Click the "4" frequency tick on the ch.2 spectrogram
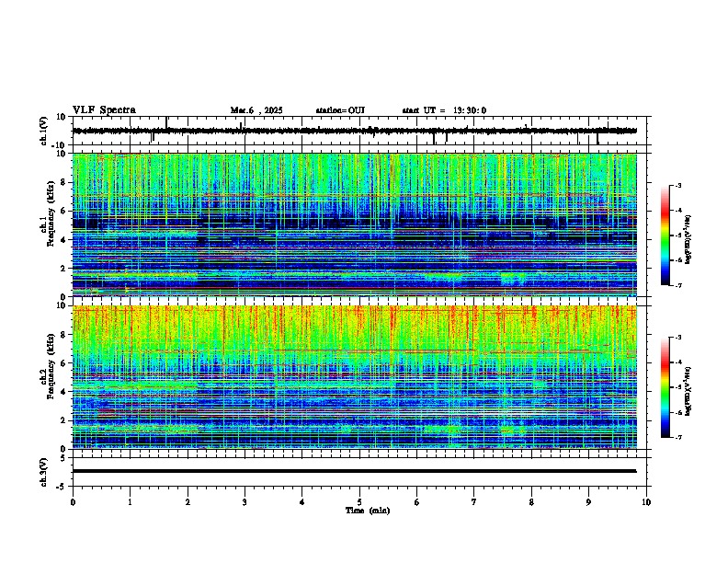Screen dimensions: 728x563 pyautogui.click(x=64, y=392)
